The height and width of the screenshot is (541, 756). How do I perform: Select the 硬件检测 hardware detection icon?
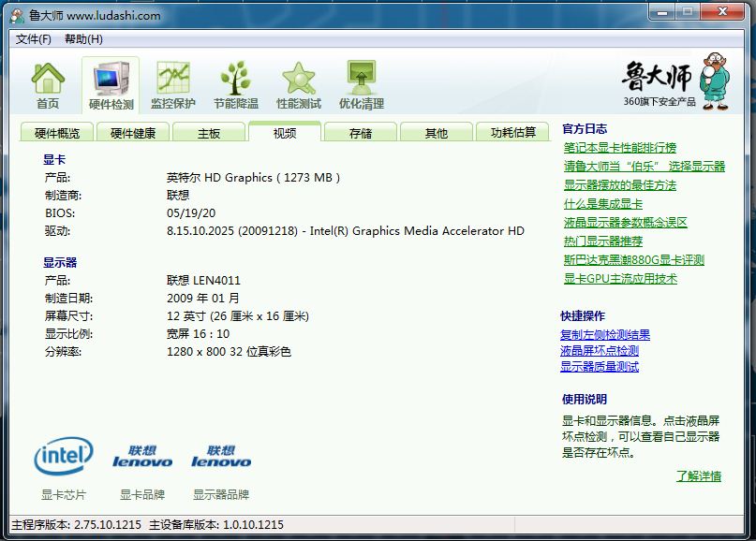(x=111, y=85)
